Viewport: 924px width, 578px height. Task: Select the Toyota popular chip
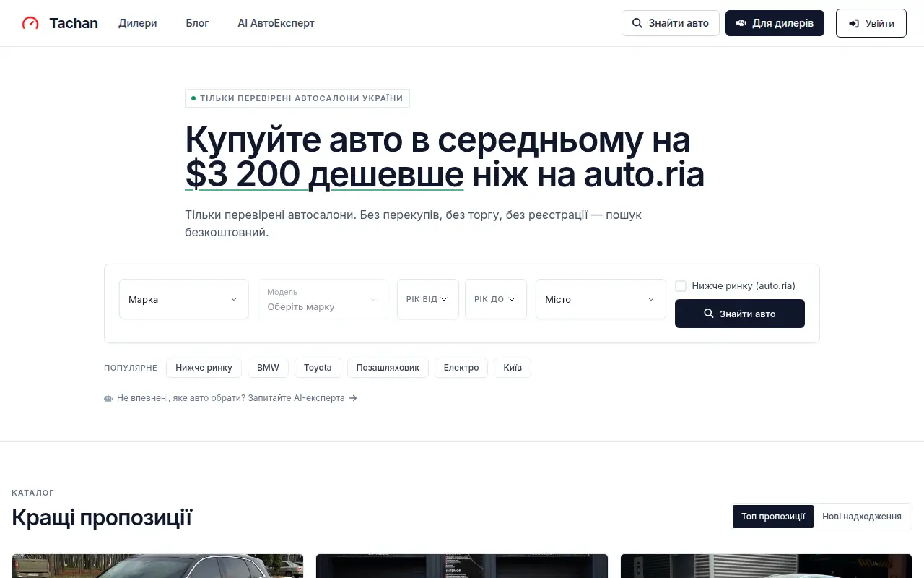pyautogui.click(x=318, y=368)
